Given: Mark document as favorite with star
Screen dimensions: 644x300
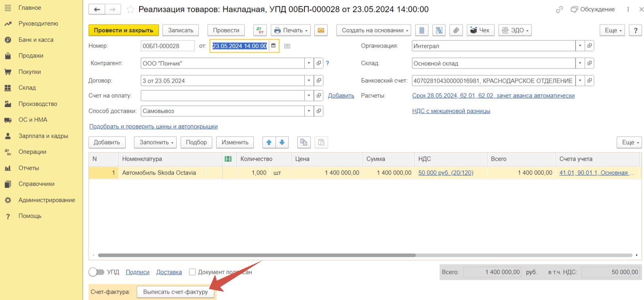Looking at the screenshot, I should tap(130, 9).
